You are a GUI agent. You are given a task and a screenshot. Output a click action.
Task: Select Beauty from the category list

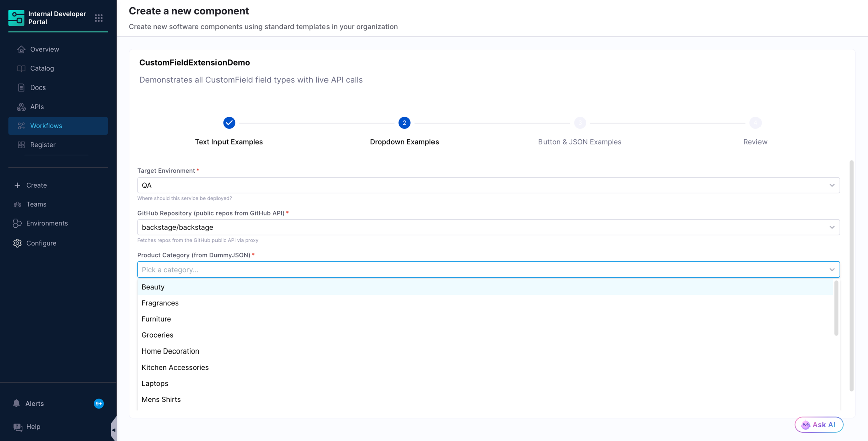coord(485,287)
